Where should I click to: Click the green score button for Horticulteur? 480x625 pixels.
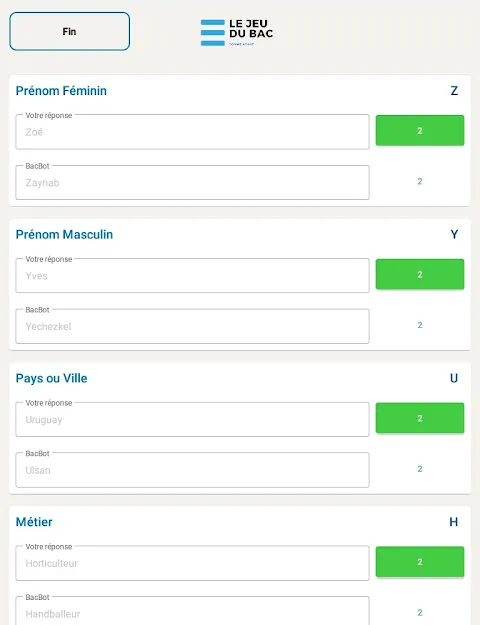420,562
